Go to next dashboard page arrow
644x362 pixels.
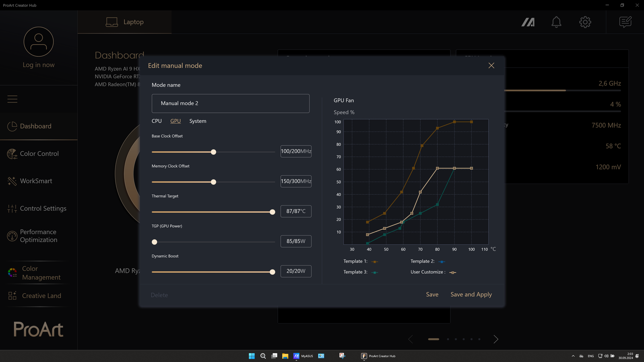[496, 339]
